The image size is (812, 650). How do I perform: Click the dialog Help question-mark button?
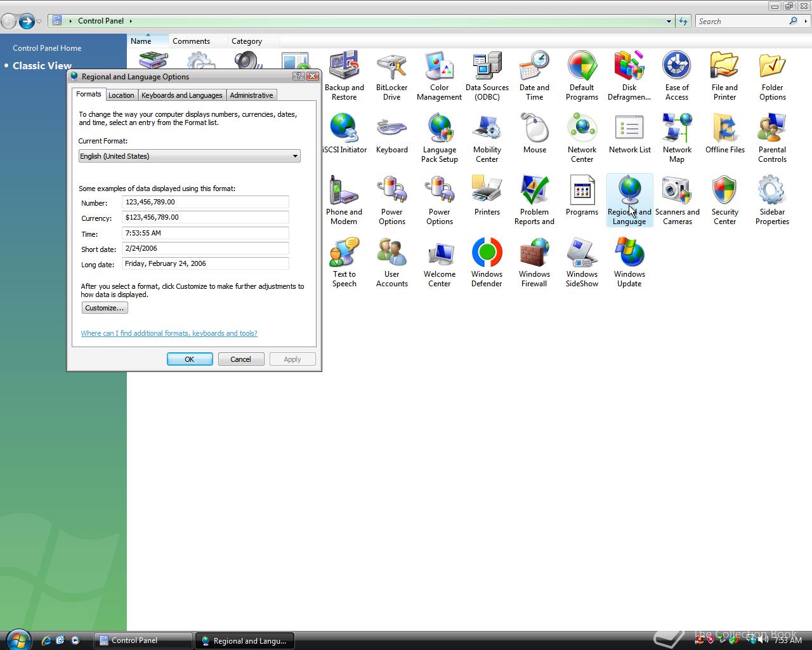tap(299, 76)
